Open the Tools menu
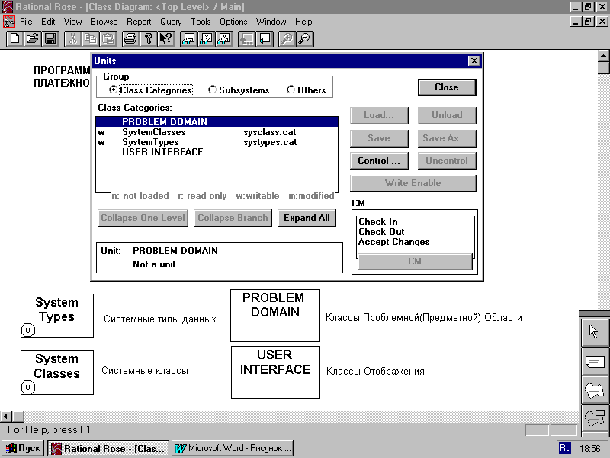Screen dimensions: 610x458 pos(202,20)
